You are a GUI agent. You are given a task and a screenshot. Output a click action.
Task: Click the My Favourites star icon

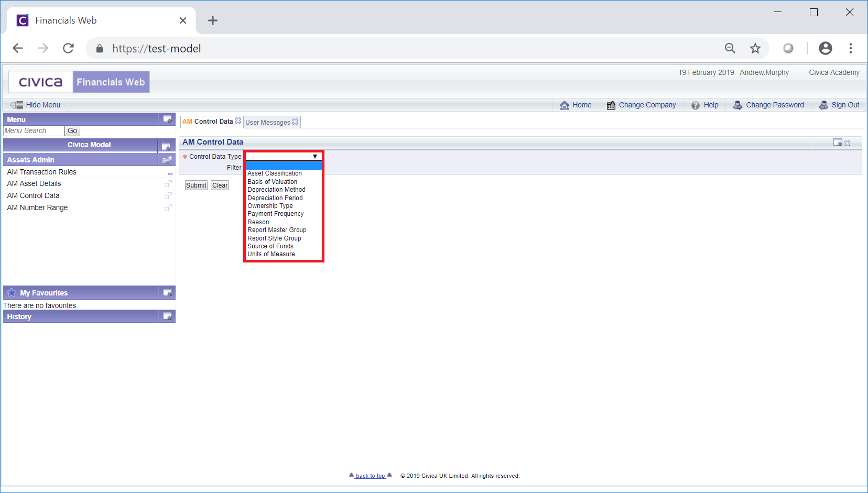12,292
